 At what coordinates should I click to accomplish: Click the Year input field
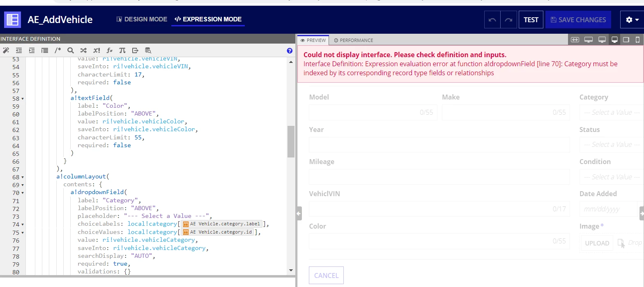click(x=439, y=144)
